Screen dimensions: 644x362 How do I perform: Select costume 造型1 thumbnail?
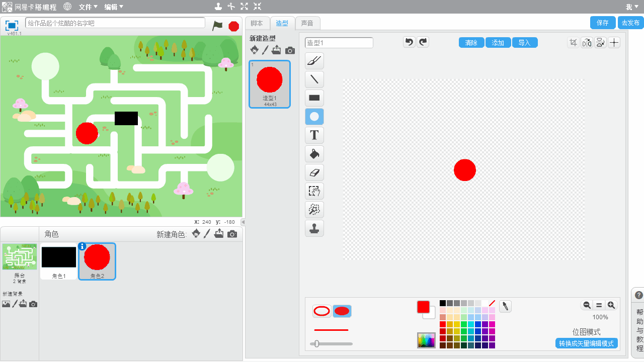tap(270, 84)
